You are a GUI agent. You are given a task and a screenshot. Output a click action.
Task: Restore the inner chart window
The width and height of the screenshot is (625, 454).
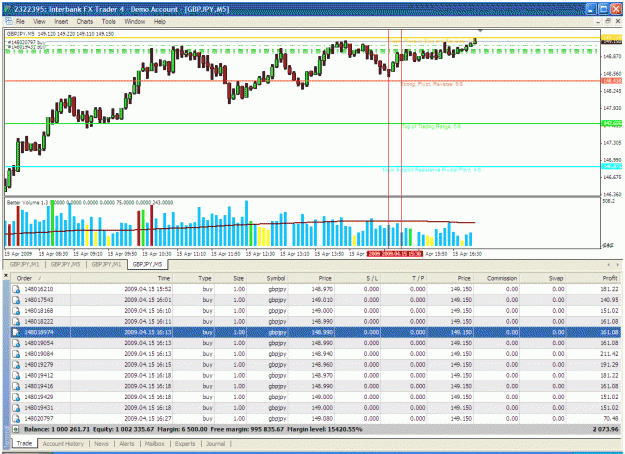(608, 21)
